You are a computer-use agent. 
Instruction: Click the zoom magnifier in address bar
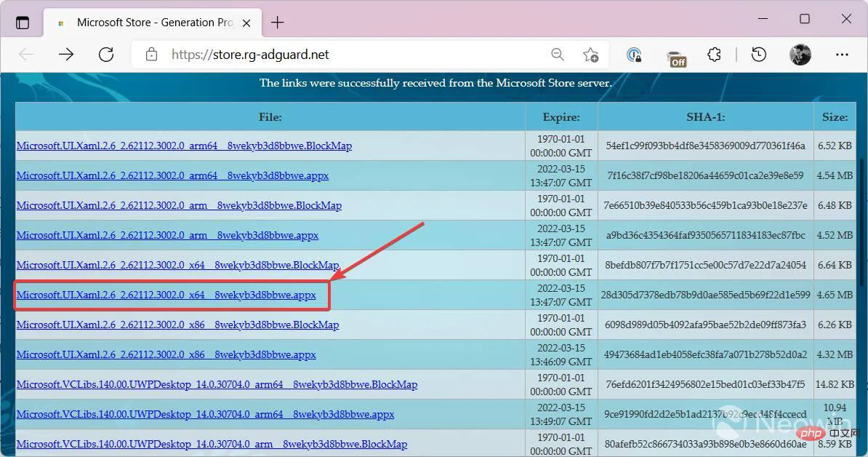point(558,55)
